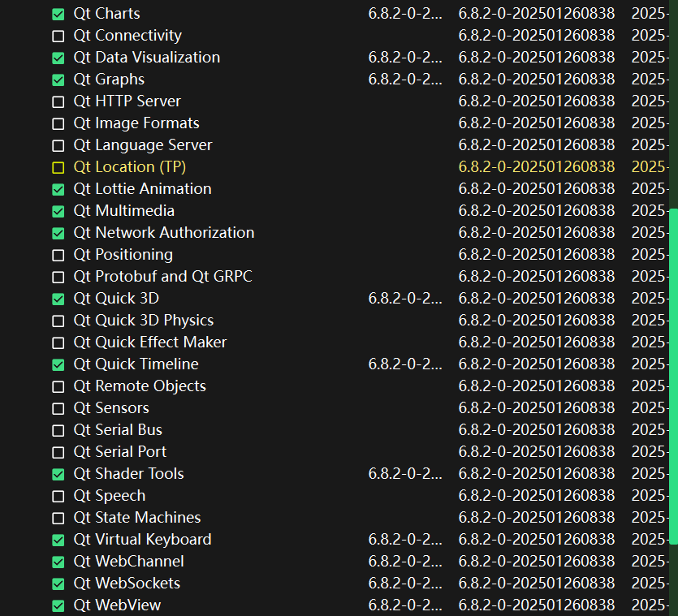Uncheck the Qt WebView checkbox
The height and width of the screenshot is (616, 678).
pyautogui.click(x=58, y=606)
